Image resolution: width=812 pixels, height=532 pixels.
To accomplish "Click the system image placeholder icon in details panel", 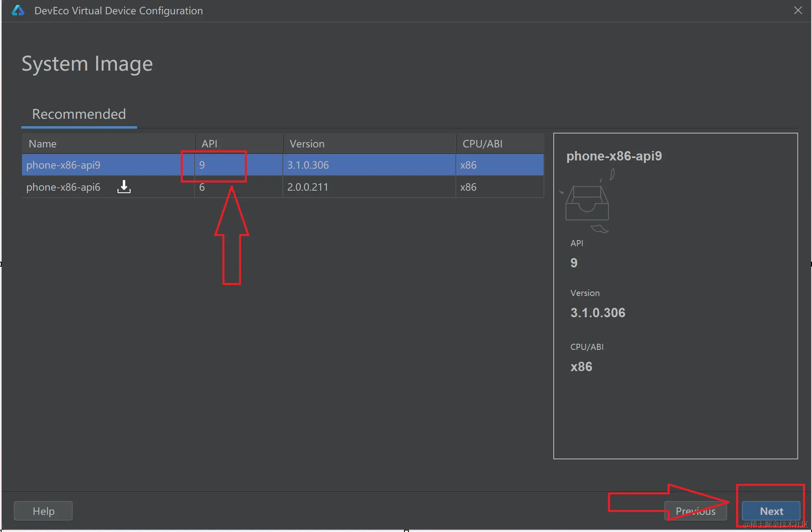I will coord(587,202).
